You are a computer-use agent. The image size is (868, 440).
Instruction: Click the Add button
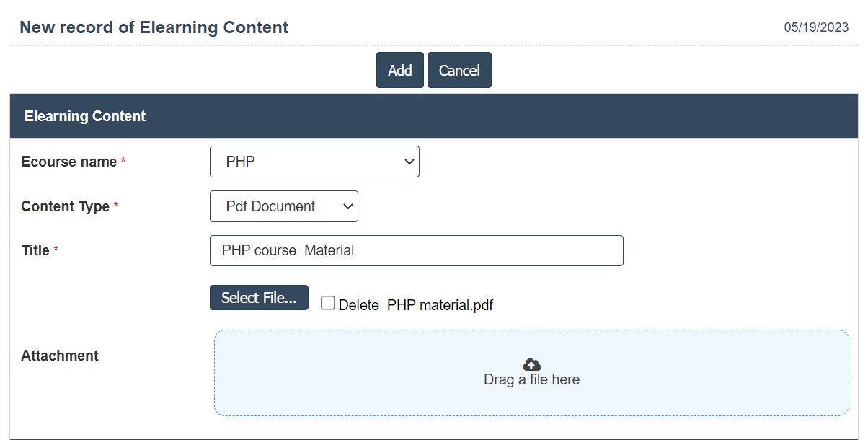(399, 70)
